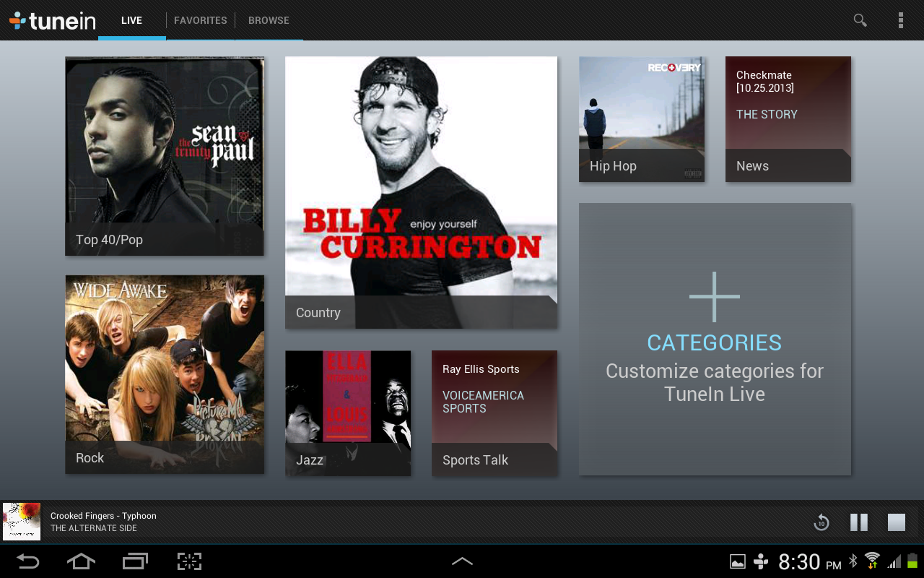
Task: Open the News Checkmate tile
Action: click(x=788, y=119)
